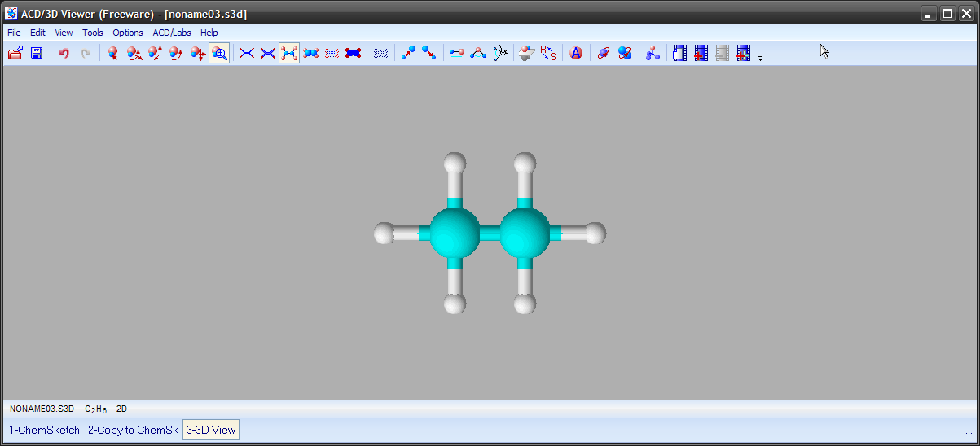Click NONAME03.S3D in status bar

coord(42,409)
